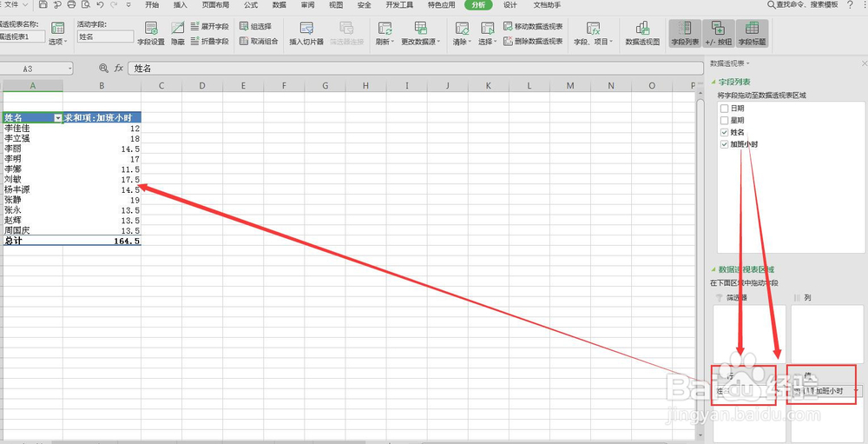The image size is (868, 444).
Task: Check the 日期 field checkbox
Action: tap(724, 108)
